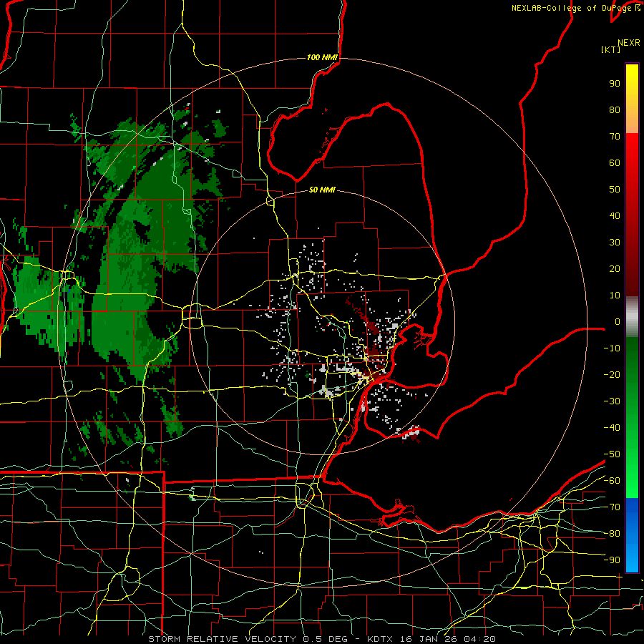Viewport: 644px width, 644px height.
Task: Click the [KT] units label
Action: tap(611, 49)
